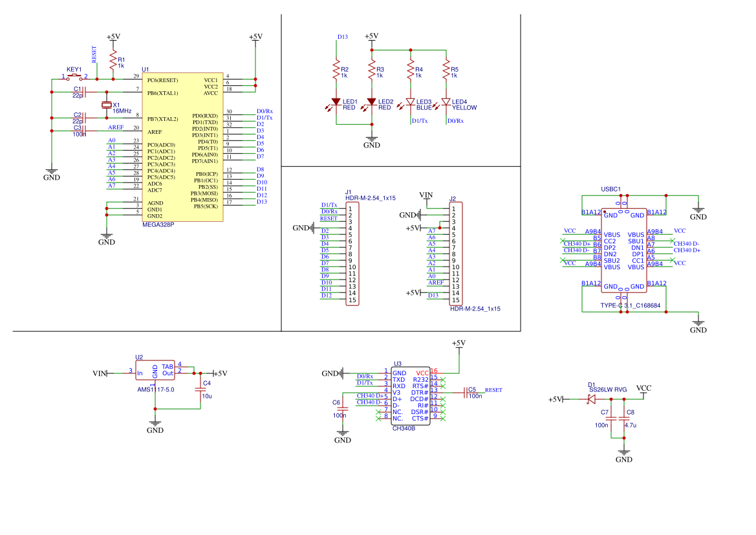Screen dimensions: 756x535
Task: Select capacitor C5 100n near RESET label
Action: click(466, 393)
